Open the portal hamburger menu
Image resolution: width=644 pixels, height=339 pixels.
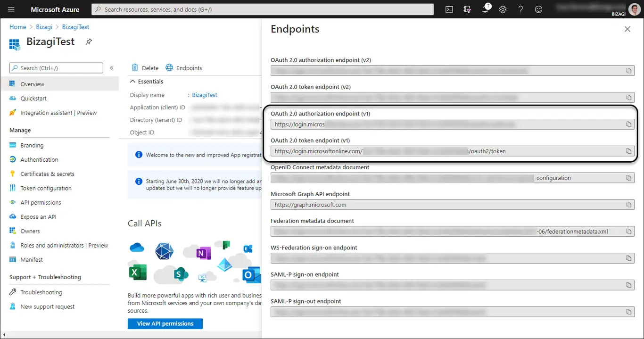(x=11, y=9)
